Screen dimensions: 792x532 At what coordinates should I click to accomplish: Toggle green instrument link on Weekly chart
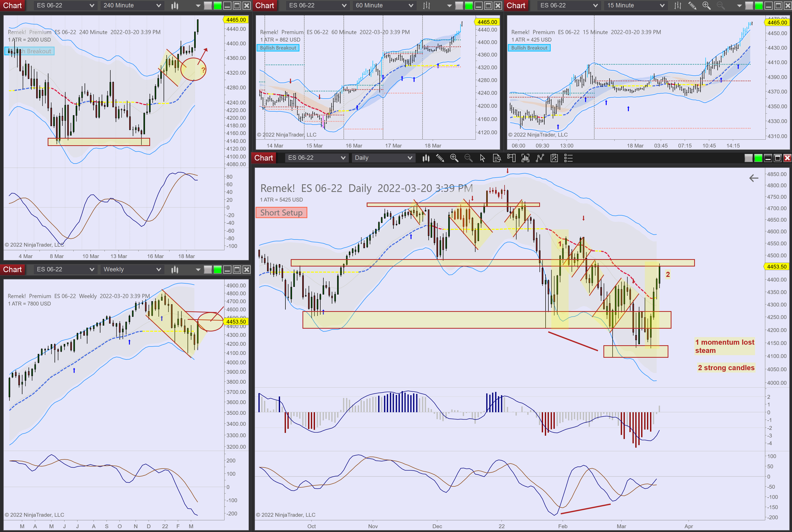(218, 269)
